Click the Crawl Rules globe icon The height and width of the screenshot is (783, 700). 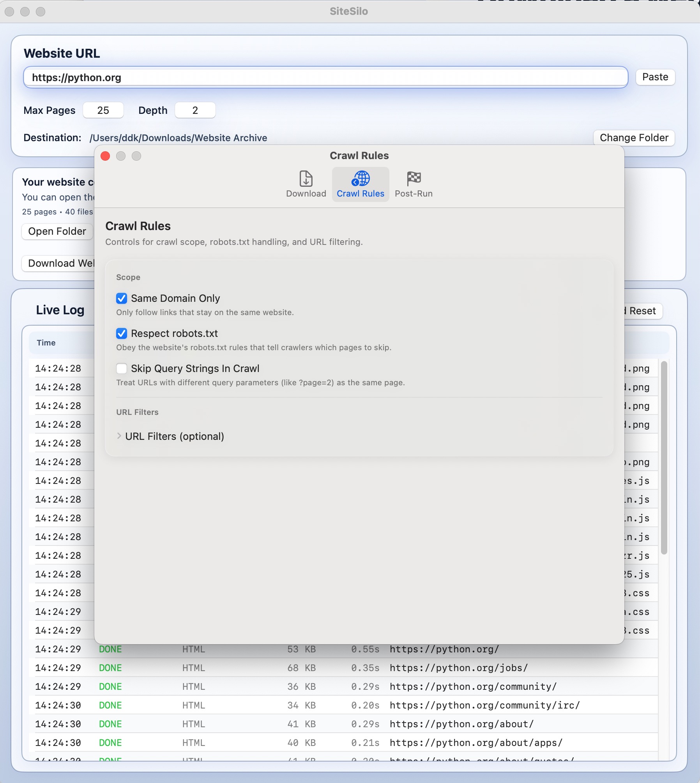[361, 179]
